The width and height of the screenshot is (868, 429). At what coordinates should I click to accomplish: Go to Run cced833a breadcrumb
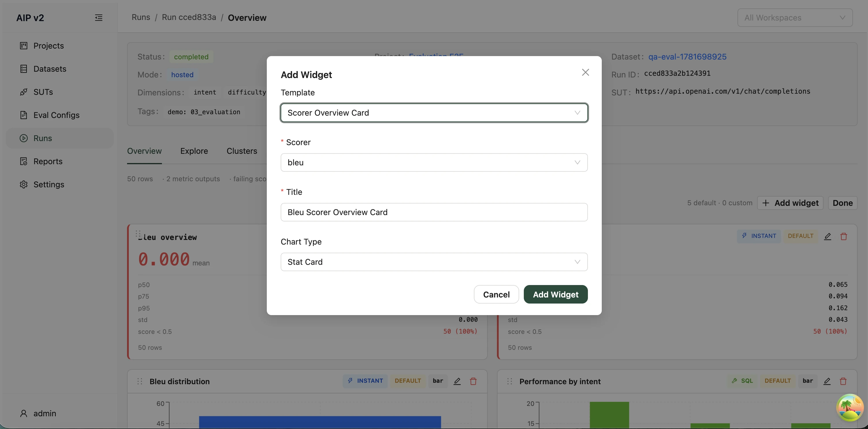189,17
